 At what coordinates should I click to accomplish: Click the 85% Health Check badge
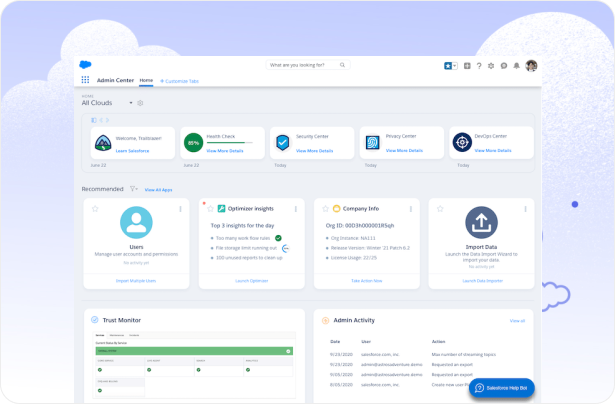coord(193,143)
